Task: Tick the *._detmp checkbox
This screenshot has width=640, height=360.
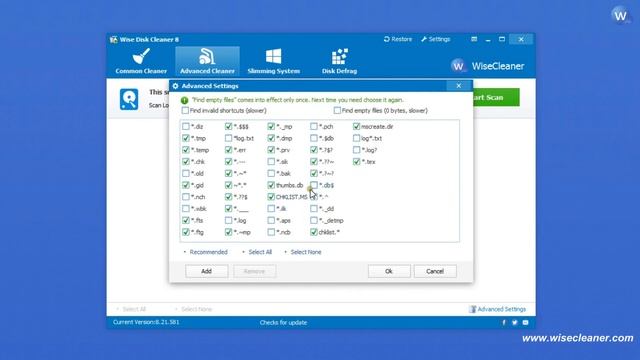Action: click(314, 220)
